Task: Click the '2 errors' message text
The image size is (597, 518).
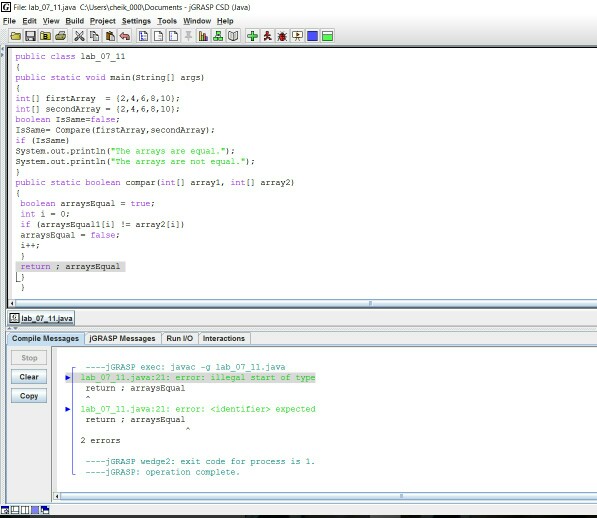Action: pos(100,440)
